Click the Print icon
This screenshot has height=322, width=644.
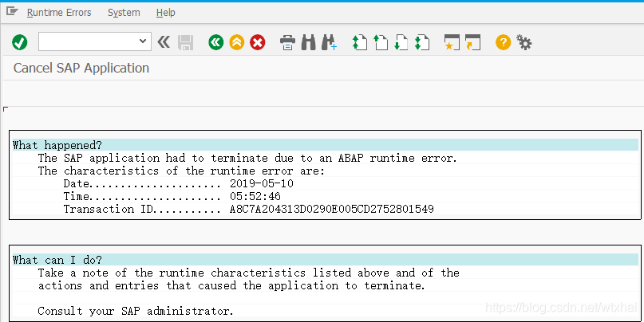point(287,43)
